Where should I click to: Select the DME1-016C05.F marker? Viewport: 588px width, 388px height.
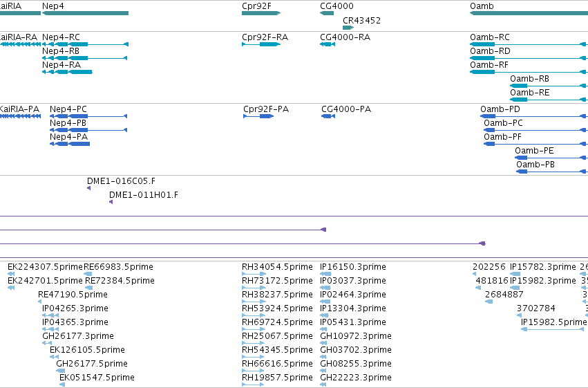[x=89, y=188]
